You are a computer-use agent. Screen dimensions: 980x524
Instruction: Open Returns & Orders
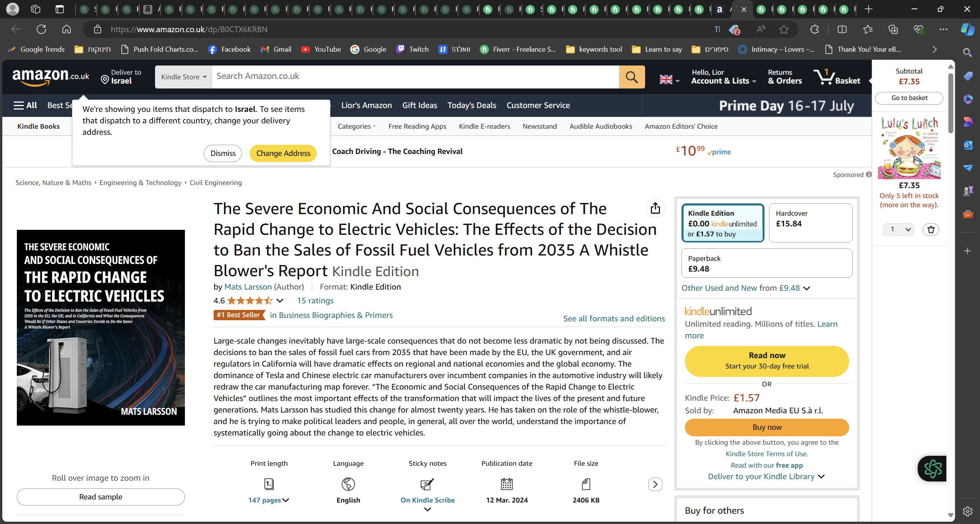(x=785, y=77)
